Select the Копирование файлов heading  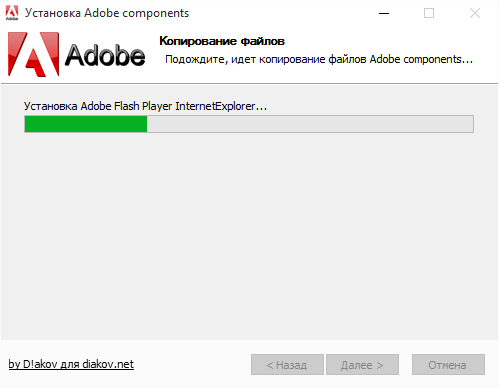click(x=222, y=41)
